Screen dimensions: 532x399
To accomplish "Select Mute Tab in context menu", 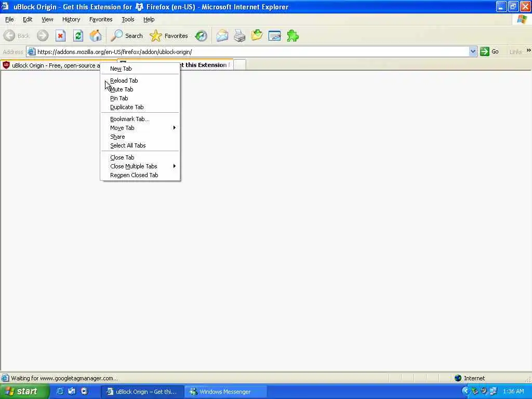I will click(140, 89).
